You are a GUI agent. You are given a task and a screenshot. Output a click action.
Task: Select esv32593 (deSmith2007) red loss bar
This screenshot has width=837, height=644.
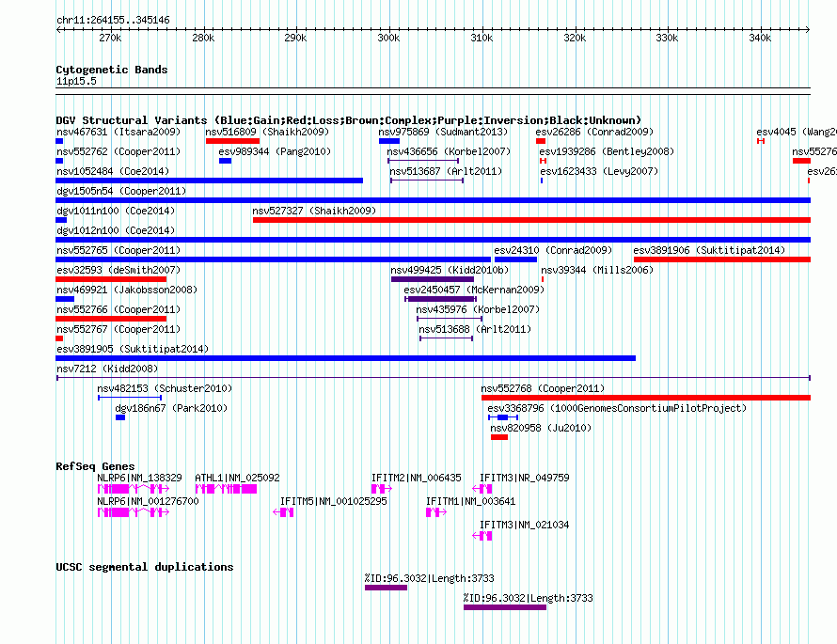[111, 279]
